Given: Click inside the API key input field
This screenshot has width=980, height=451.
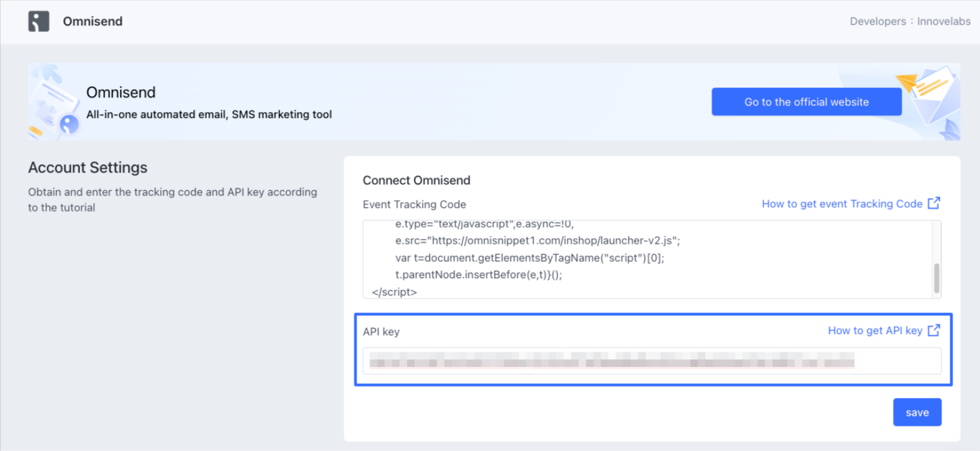Looking at the screenshot, I should [651, 361].
